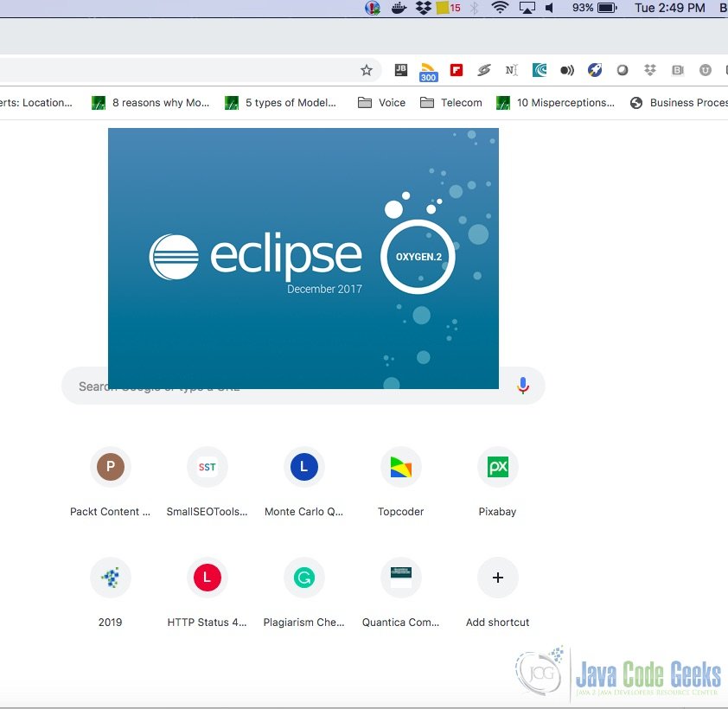Open the uBlock extension icon
The image size is (728, 709).
705,70
